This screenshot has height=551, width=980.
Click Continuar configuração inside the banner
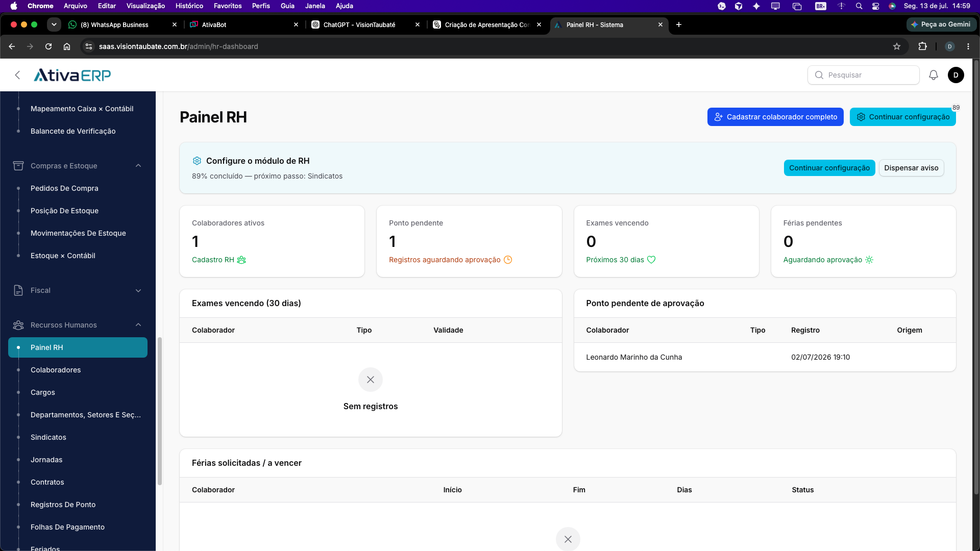click(x=829, y=168)
